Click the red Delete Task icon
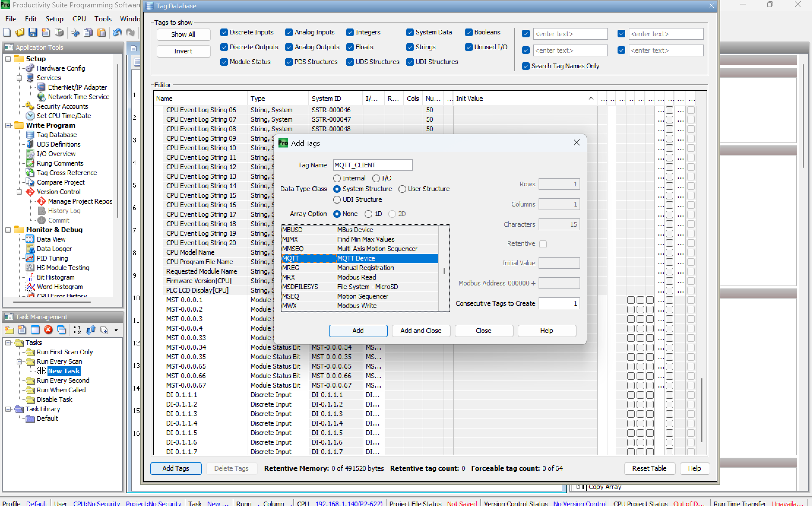 pyautogui.click(x=48, y=330)
